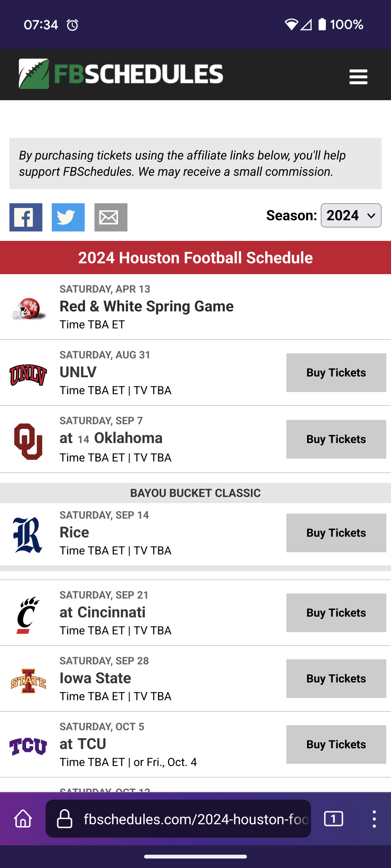Share the schedule by email icon
391x868 pixels.
[x=111, y=217]
